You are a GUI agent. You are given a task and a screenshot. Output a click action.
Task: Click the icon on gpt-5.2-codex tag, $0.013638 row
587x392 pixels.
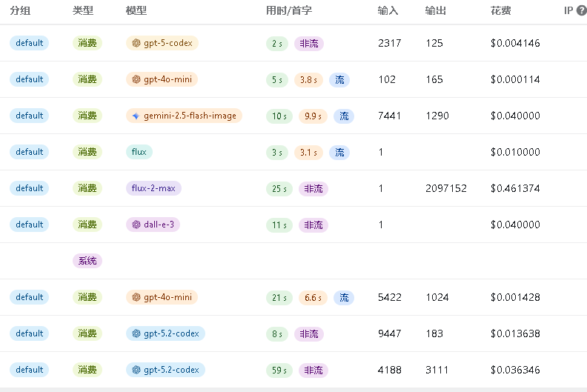tap(136, 333)
